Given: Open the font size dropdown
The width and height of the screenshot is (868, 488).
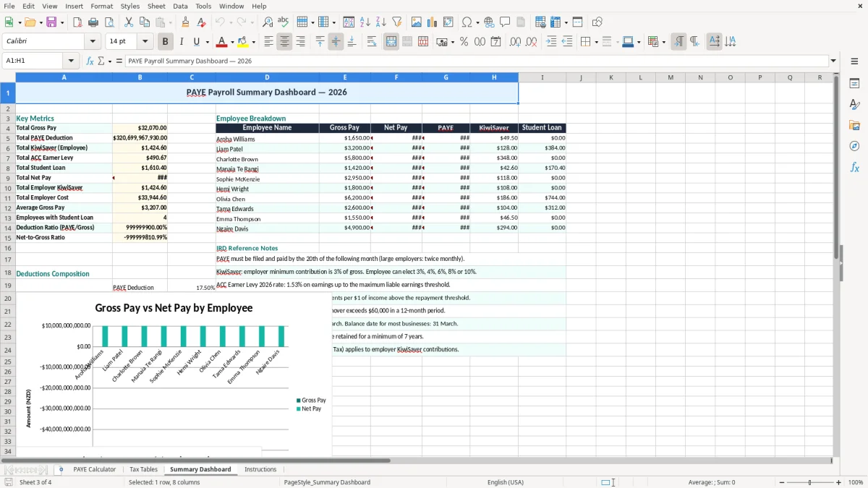Looking at the screenshot, I should (x=145, y=42).
